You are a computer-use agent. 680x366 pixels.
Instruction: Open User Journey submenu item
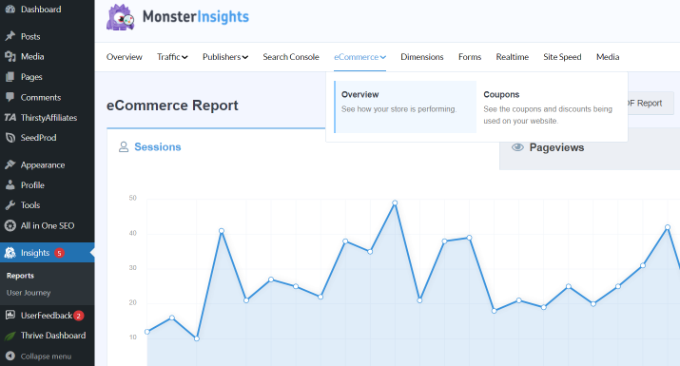(x=28, y=293)
